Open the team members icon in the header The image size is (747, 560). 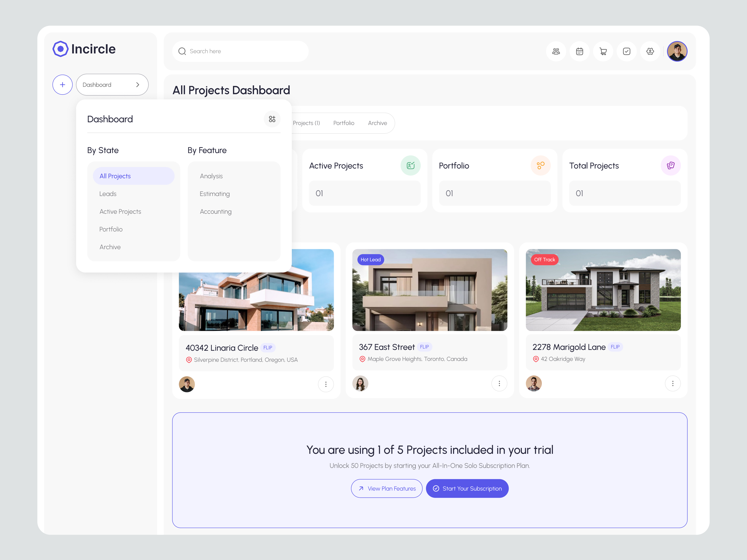pos(556,51)
